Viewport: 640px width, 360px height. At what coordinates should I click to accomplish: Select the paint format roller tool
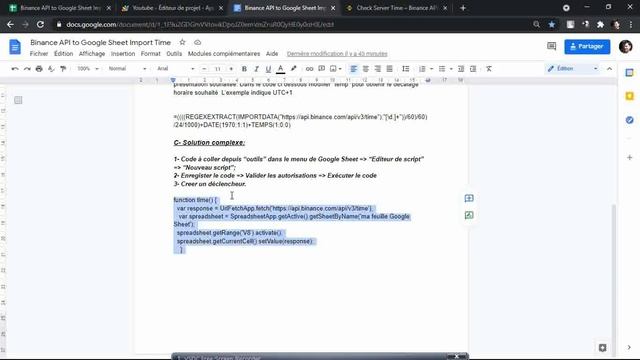(x=63, y=69)
